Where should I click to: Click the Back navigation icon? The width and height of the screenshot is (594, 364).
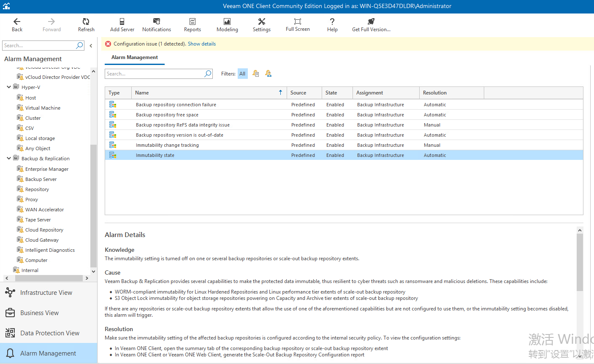coord(17,22)
